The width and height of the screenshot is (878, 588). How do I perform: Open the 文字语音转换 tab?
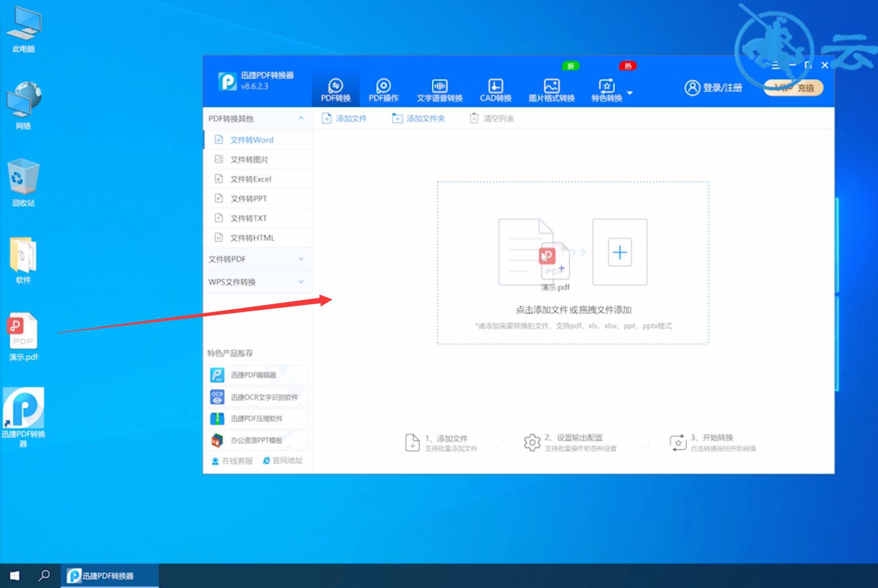pyautogui.click(x=439, y=90)
